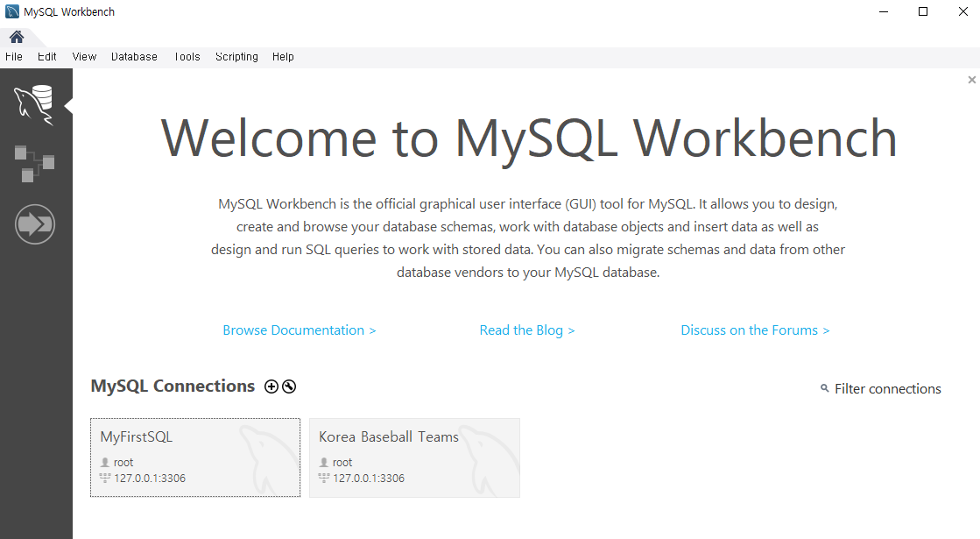Switch to the Models sidebar icon

click(x=34, y=164)
